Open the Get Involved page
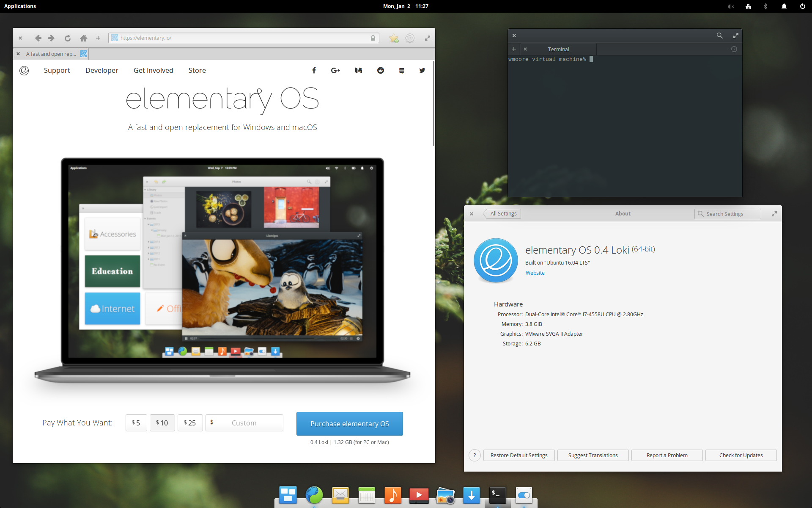This screenshot has width=812, height=508. 154,70
